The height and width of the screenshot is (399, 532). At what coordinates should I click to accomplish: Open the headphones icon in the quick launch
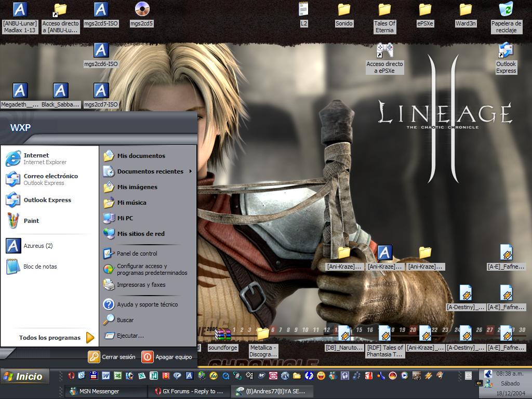click(x=345, y=376)
